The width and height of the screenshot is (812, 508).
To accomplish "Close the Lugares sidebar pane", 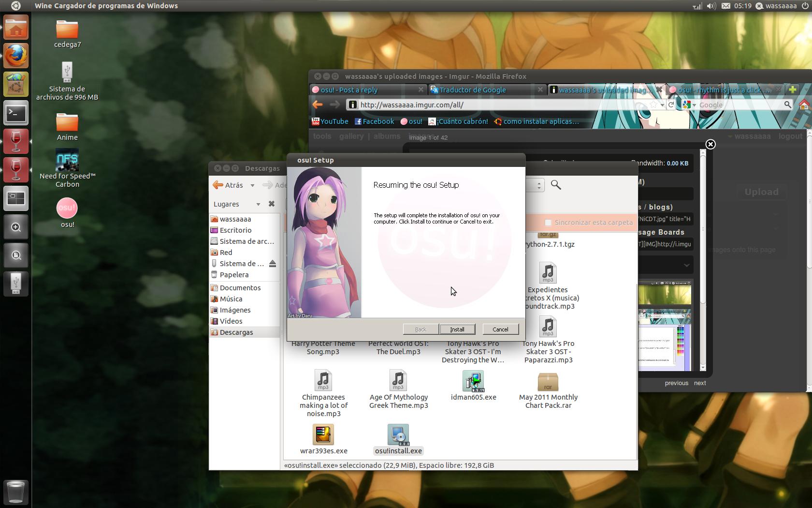I will click(272, 204).
